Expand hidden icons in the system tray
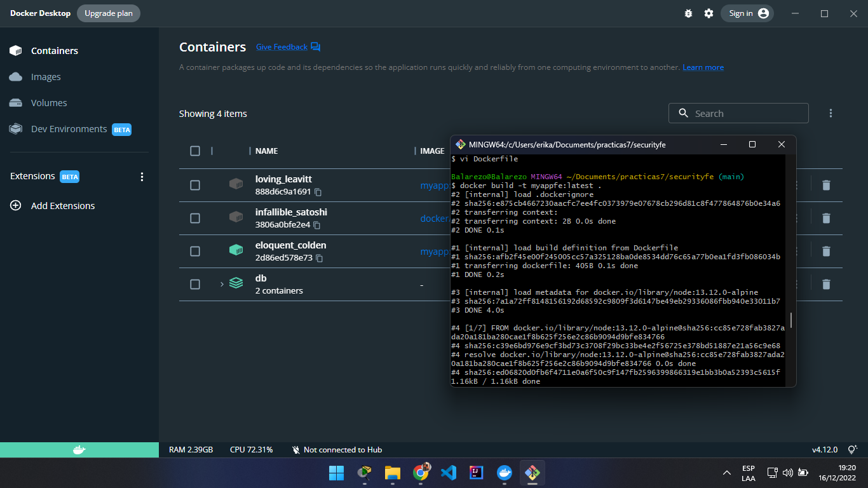This screenshot has height=488, width=868. pos(726,473)
